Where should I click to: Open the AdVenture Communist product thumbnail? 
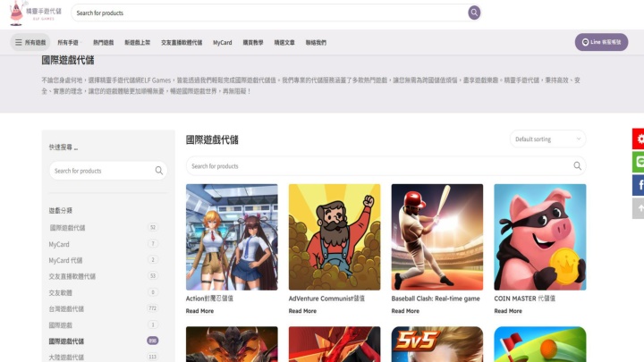click(x=335, y=237)
